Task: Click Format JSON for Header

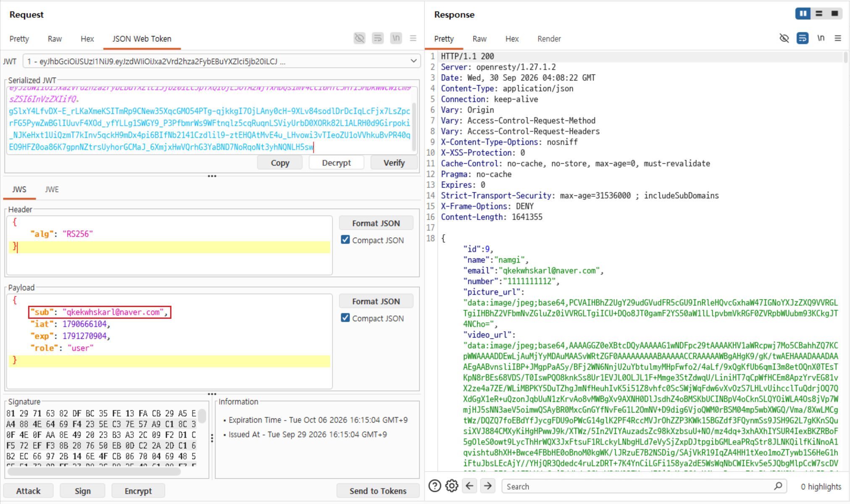Action: point(376,223)
